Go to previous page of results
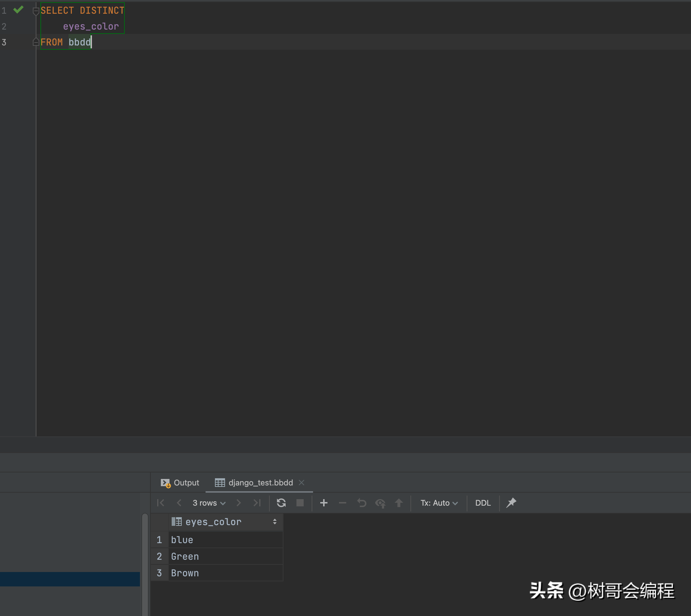The width and height of the screenshot is (691, 616). pyautogui.click(x=179, y=503)
